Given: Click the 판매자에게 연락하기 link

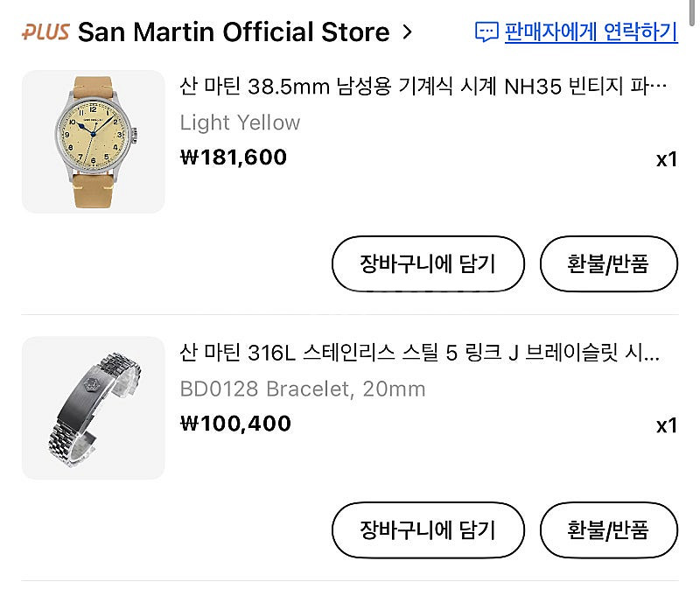Looking at the screenshot, I should (x=591, y=33).
